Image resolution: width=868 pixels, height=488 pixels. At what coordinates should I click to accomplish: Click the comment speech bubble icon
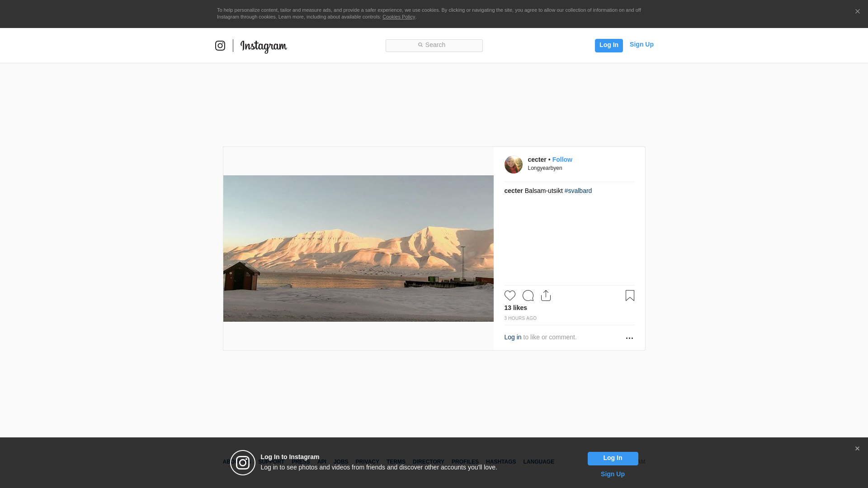coord(528,296)
